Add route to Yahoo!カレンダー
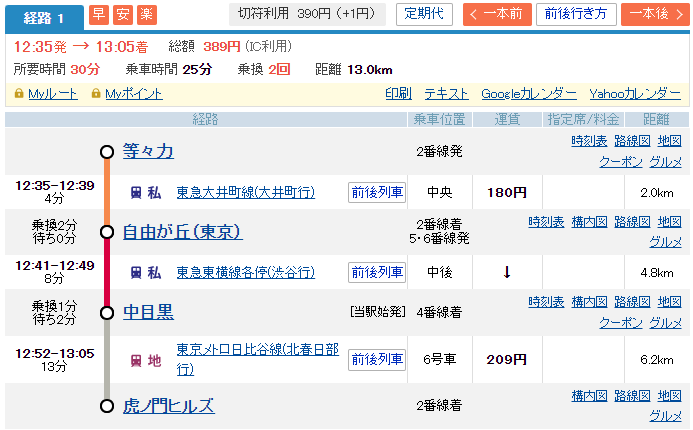The image size is (693, 430). [x=635, y=94]
